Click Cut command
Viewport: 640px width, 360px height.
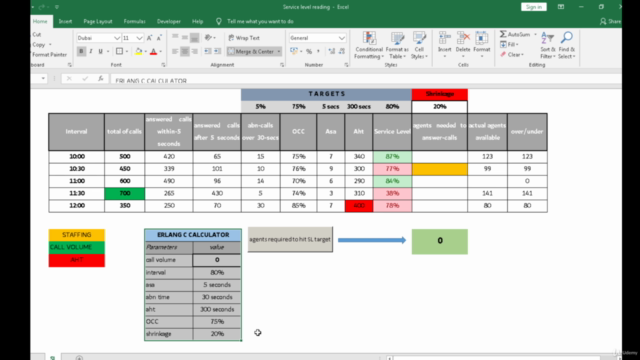37,35
